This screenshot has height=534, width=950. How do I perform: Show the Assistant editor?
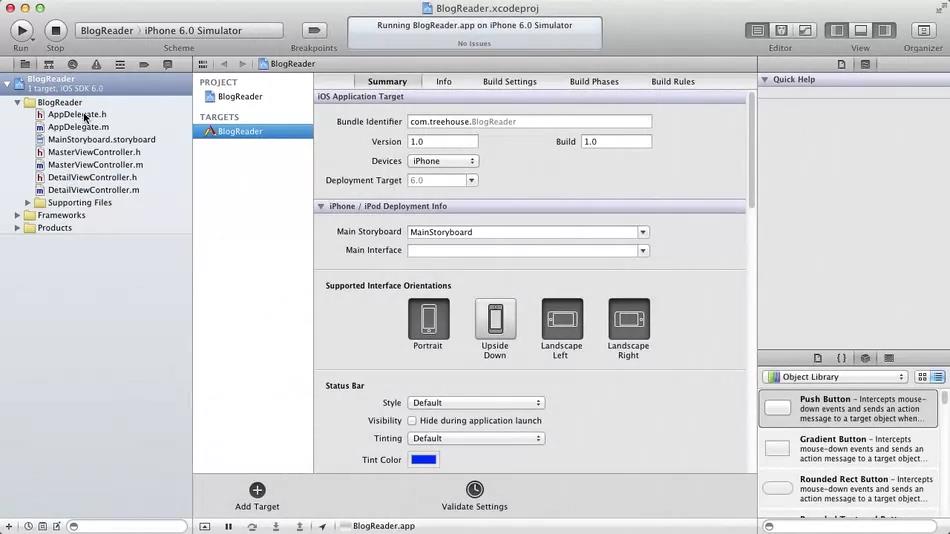click(x=781, y=30)
